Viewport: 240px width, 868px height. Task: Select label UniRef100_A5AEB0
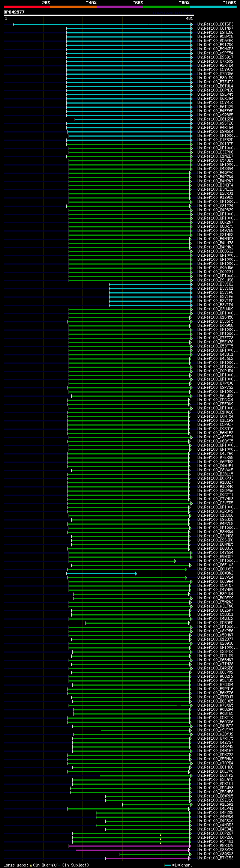coord(215,41)
